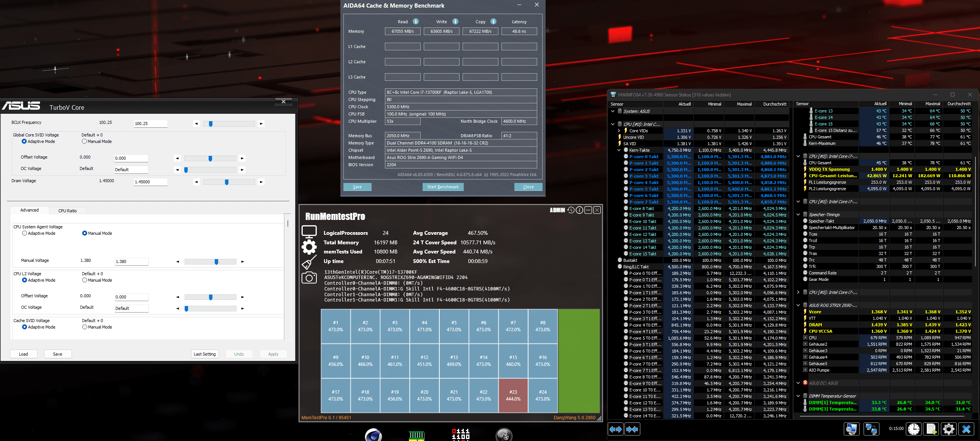Click Save in AIDA64 benchmark window
Screen dimensions: 980x441
(x=357, y=187)
